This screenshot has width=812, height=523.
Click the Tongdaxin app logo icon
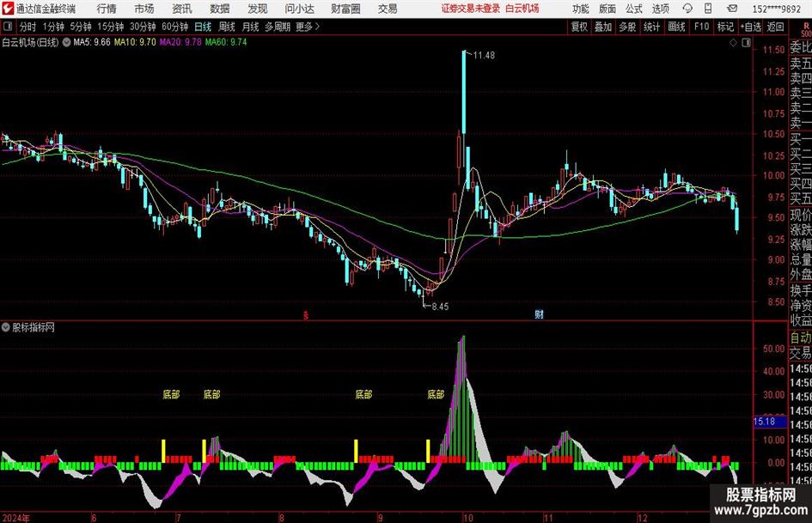7,9
